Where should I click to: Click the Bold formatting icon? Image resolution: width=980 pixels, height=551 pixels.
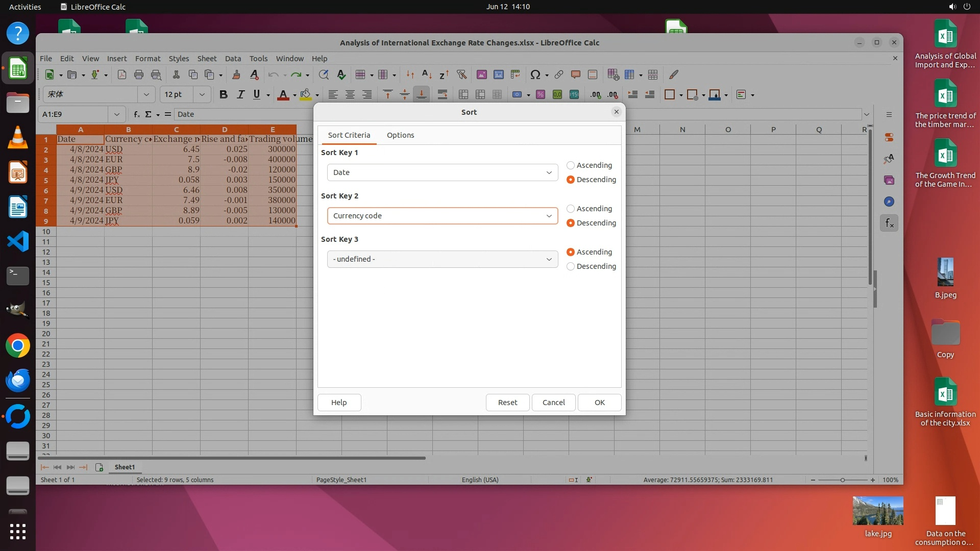coord(223,94)
